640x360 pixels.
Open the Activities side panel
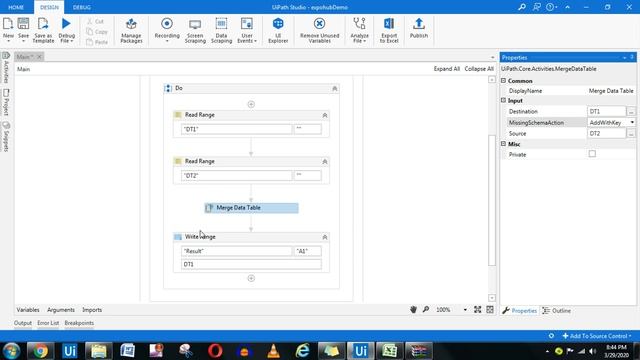click(x=6, y=67)
